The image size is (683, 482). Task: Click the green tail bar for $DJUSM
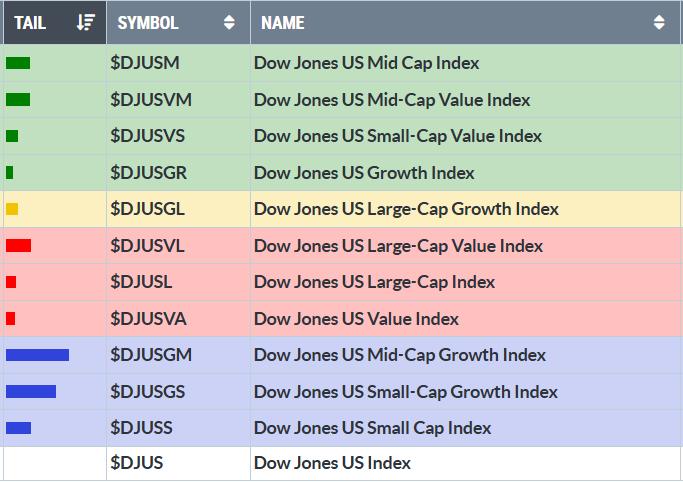(x=18, y=63)
